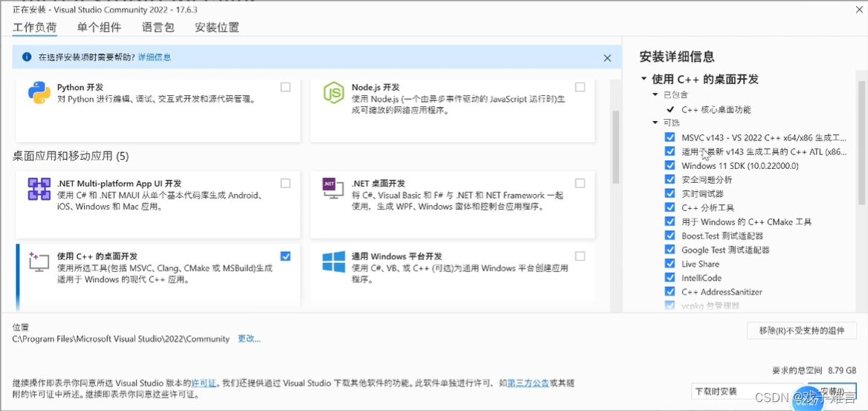Uncheck the 实时调试器 option

tap(670, 193)
